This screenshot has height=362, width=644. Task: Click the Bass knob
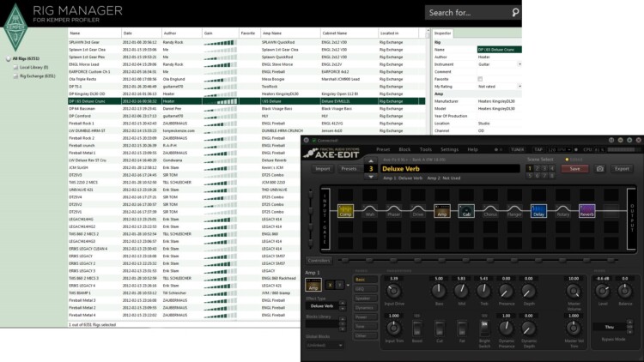coord(439,291)
